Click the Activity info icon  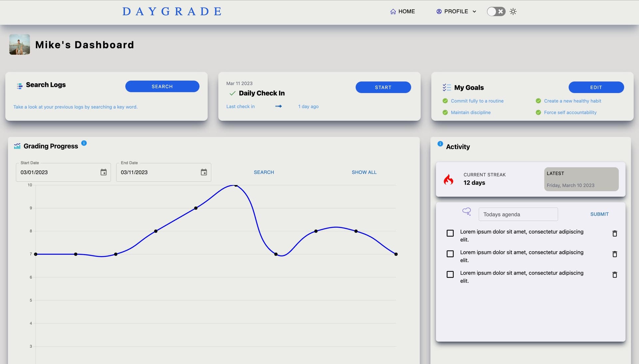(x=440, y=144)
